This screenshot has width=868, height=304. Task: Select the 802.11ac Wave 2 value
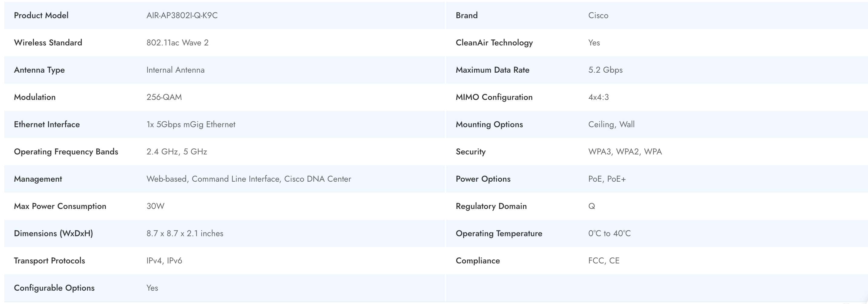(177, 43)
